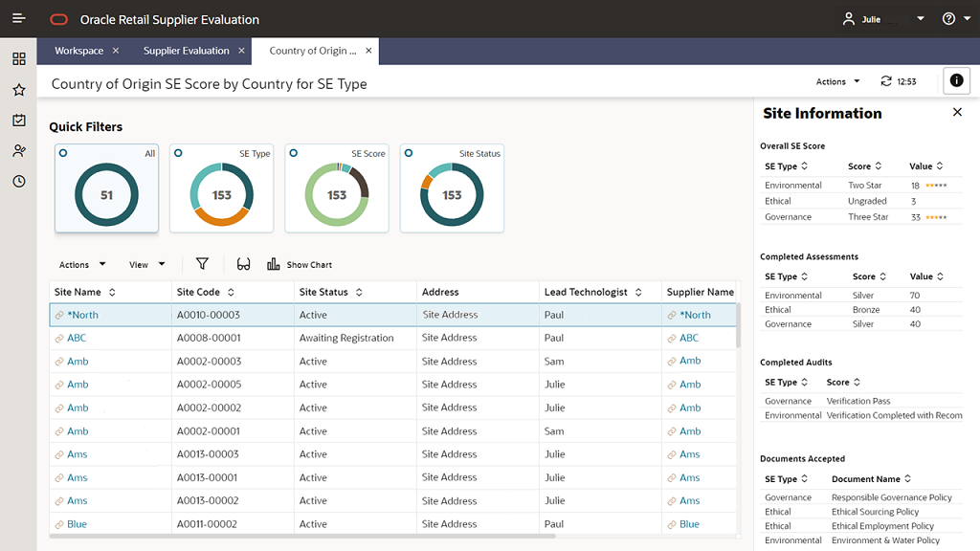
Task: Open the Help question mark icon
Action: point(947,18)
